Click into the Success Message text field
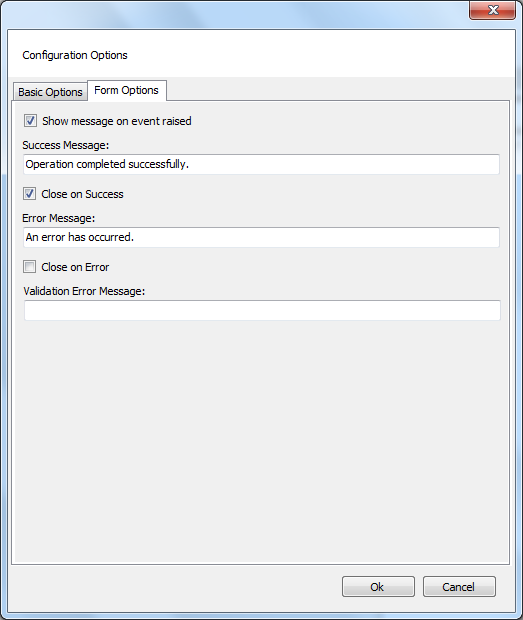This screenshot has width=523, height=620. tap(261, 164)
